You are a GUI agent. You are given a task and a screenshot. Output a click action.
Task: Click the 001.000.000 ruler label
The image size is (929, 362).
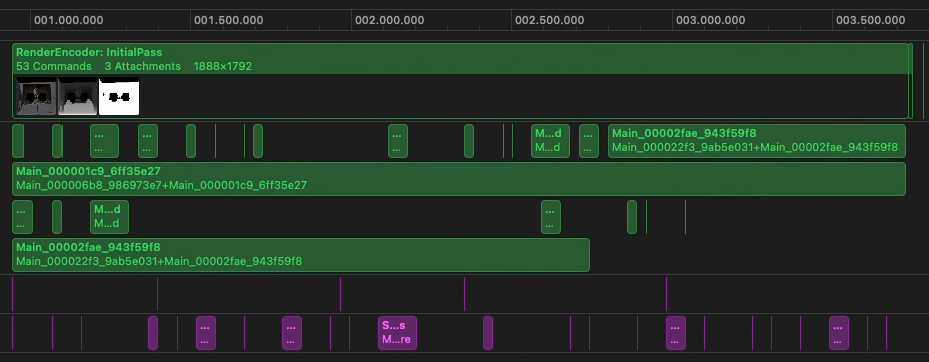69,20
